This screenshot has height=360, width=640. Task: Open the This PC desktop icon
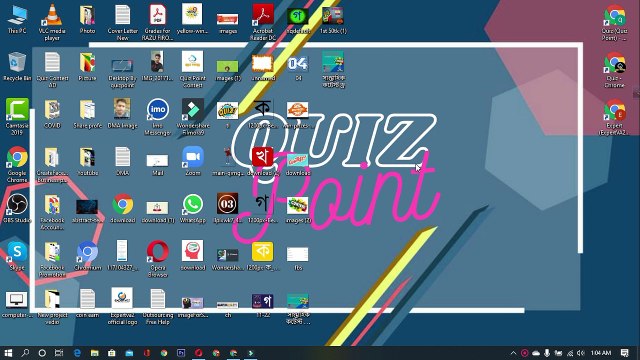(x=17, y=19)
